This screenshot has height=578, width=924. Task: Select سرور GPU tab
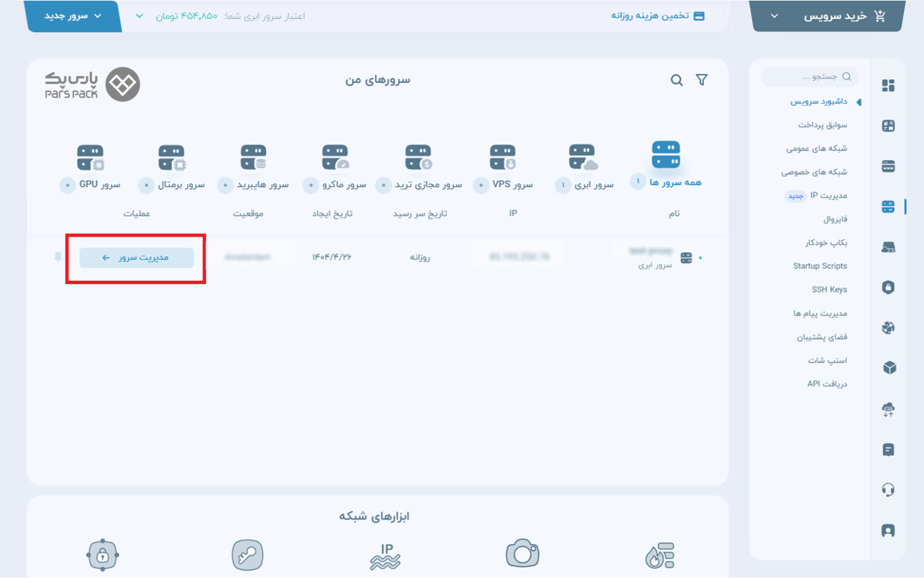pyautogui.click(x=90, y=169)
